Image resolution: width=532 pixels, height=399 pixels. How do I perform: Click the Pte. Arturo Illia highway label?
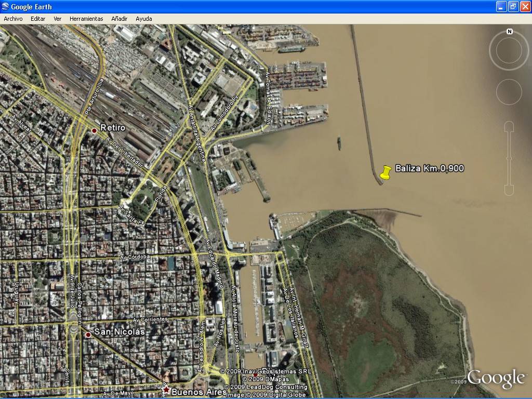[x=94, y=97]
